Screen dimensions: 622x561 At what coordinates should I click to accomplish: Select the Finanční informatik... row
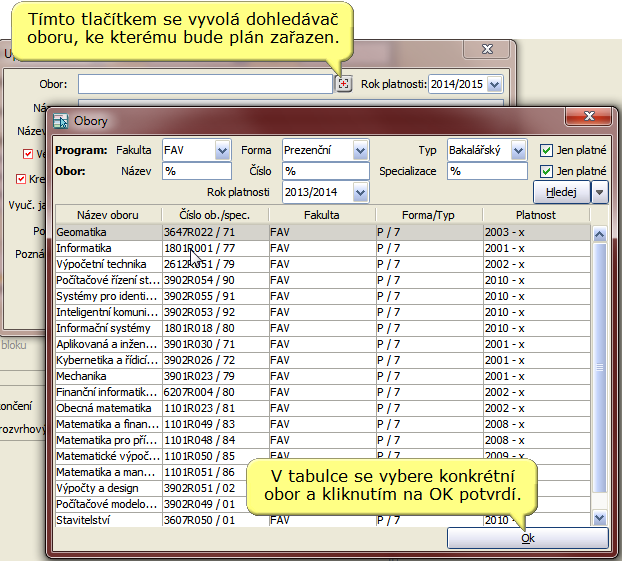[x=323, y=392]
